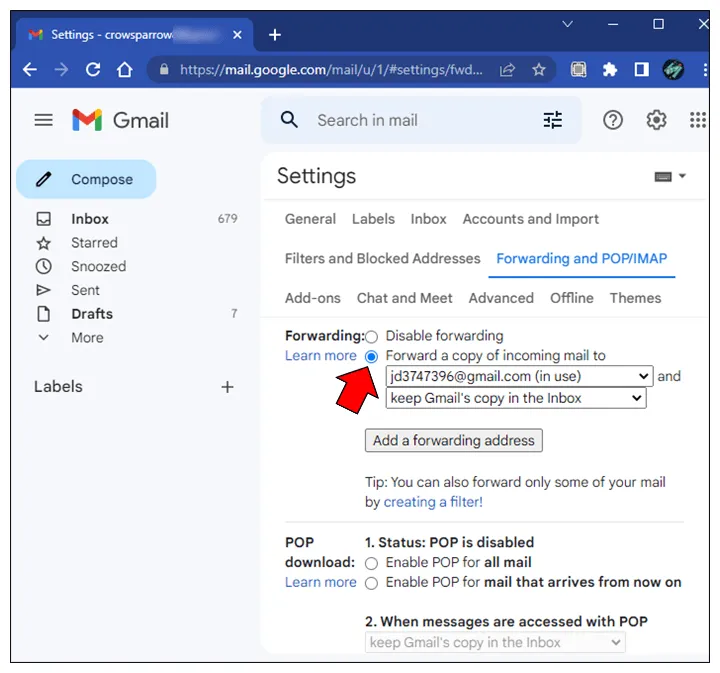Open Accounts and Import tab
Viewport: 720px width, 673px height.
[530, 219]
